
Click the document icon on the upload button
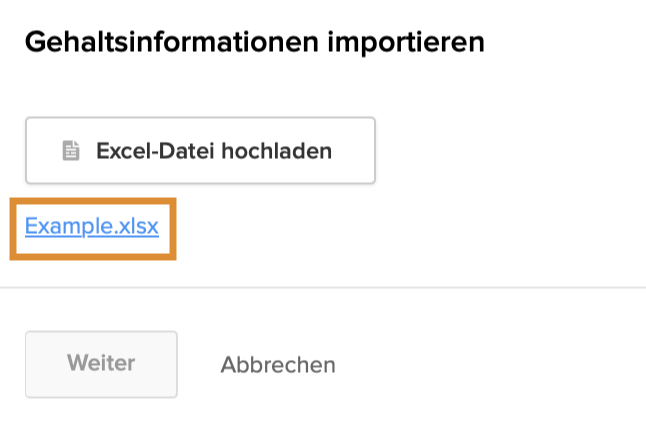pos(70,151)
